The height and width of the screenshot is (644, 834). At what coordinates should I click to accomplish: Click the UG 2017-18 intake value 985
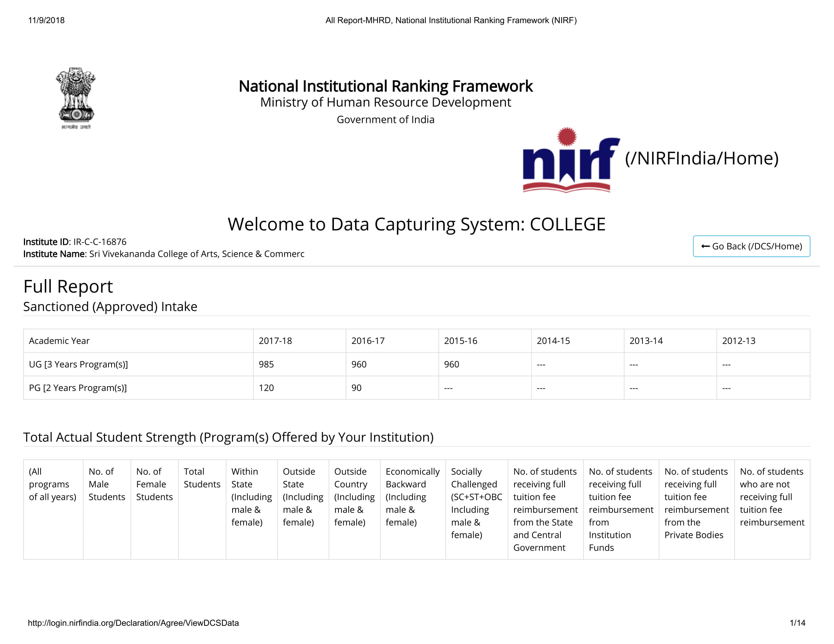266,364
